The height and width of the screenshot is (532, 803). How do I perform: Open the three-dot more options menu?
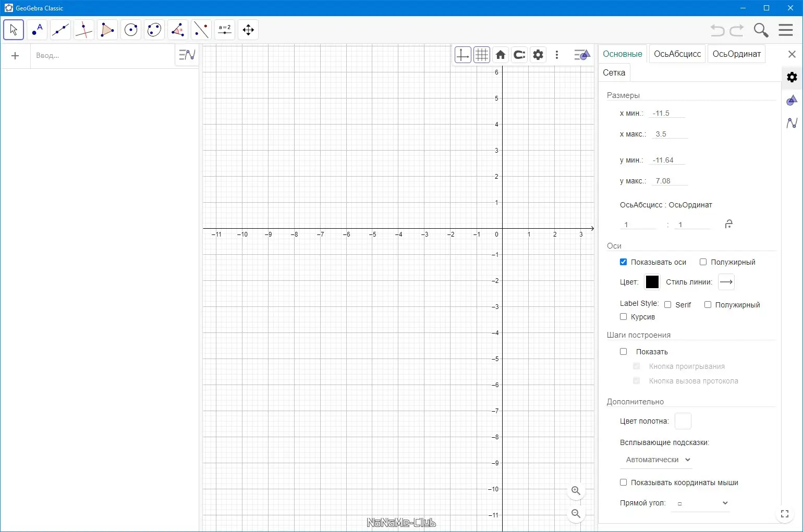click(557, 55)
